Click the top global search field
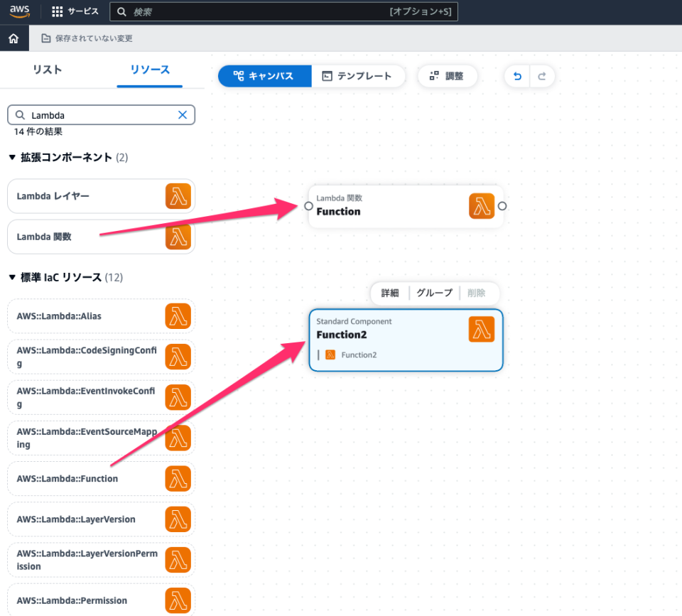The image size is (682, 616). (284, 11)
